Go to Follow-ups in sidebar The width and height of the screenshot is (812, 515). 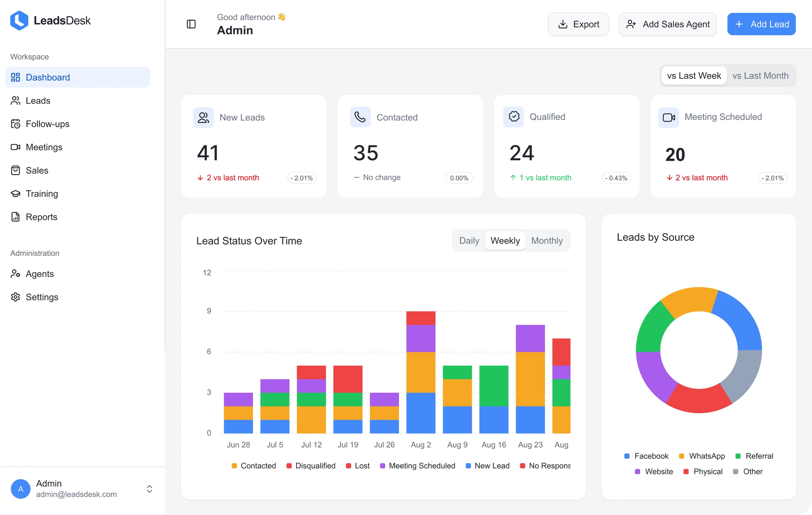(77, 124)
